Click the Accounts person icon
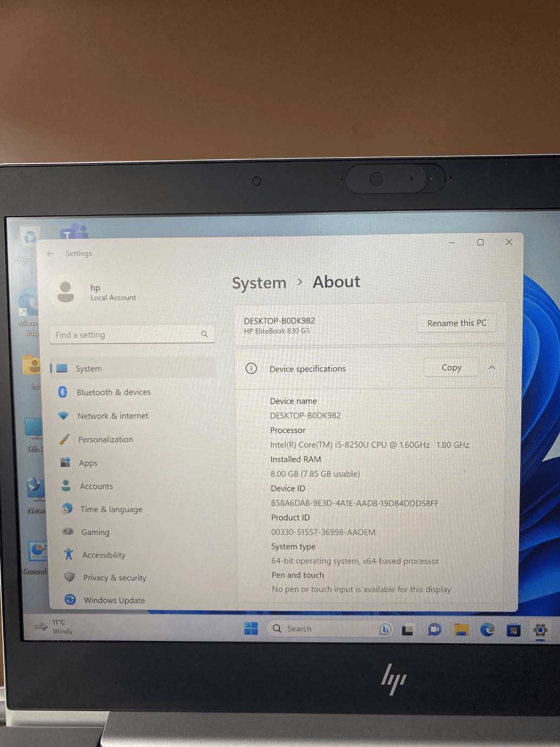Image resolution: width=560 pixels, height=747 pixels. [x=66, y=486]
